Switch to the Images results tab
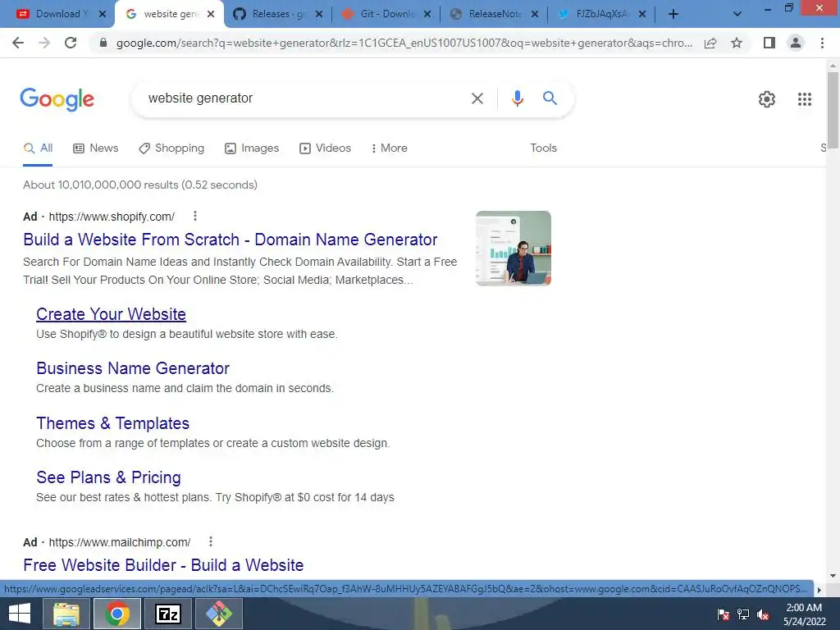Viewport: 840px width, 630px height. [x=252, y=148]
